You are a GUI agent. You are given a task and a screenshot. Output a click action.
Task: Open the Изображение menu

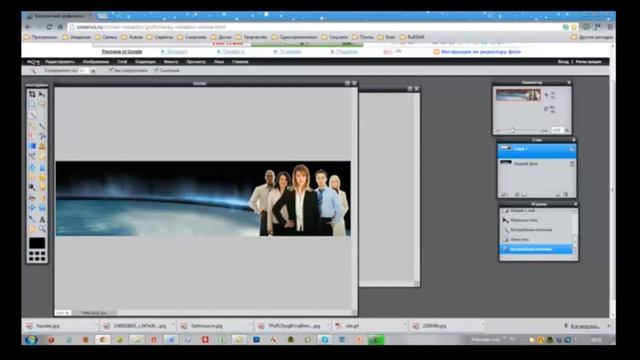tap(96, 62)
